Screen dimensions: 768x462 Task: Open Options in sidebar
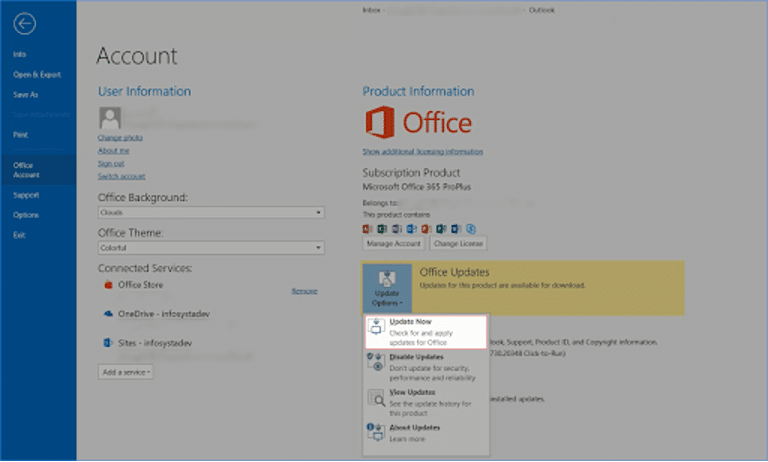pos(26,215)
